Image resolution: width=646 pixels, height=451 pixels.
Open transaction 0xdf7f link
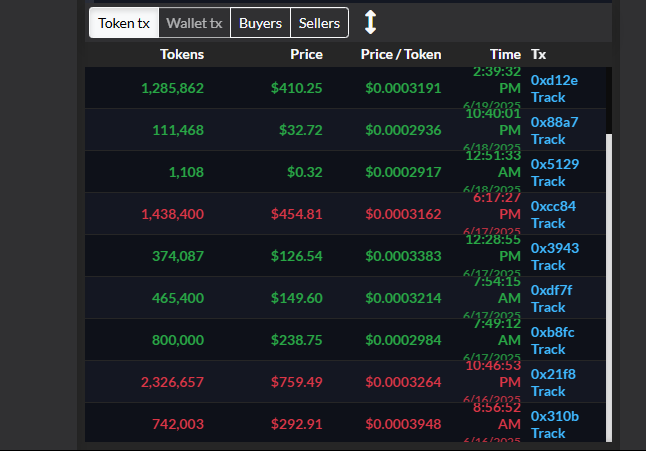[553, 290]
